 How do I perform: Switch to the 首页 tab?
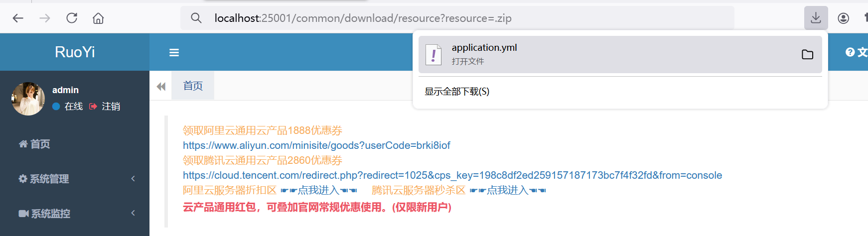(193, 86)
